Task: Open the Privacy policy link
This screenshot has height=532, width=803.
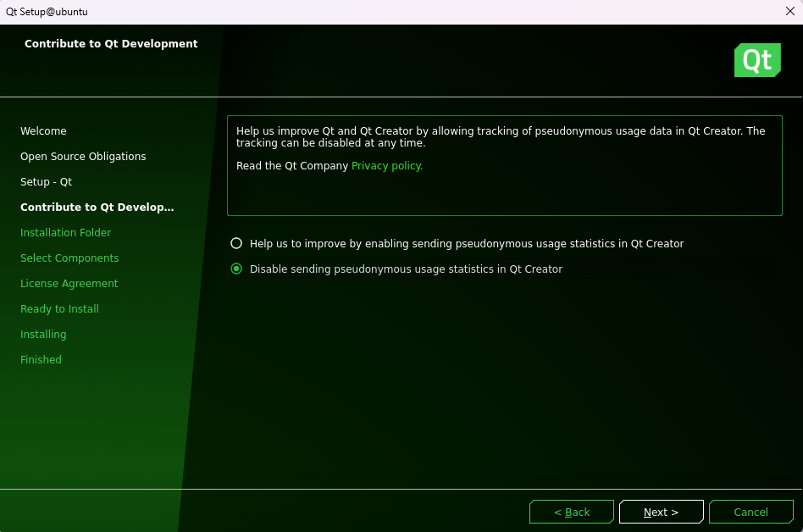Action: click(x=387, y=166)
